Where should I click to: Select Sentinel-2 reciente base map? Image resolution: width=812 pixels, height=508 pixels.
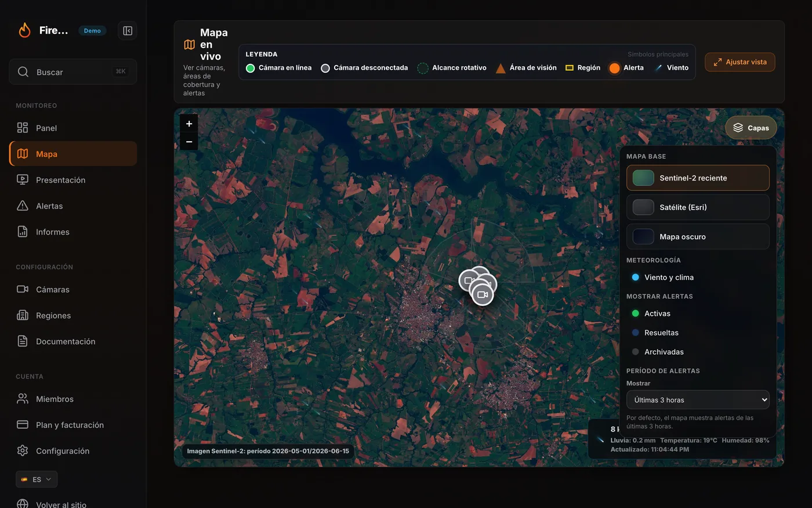(x=698, y=178)
